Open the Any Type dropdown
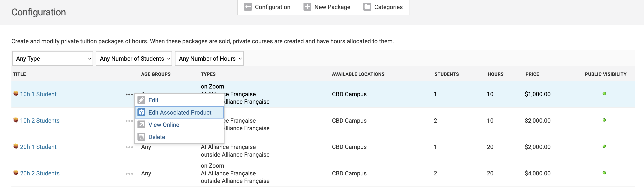The image size is (644, 192). coord(53,59)
